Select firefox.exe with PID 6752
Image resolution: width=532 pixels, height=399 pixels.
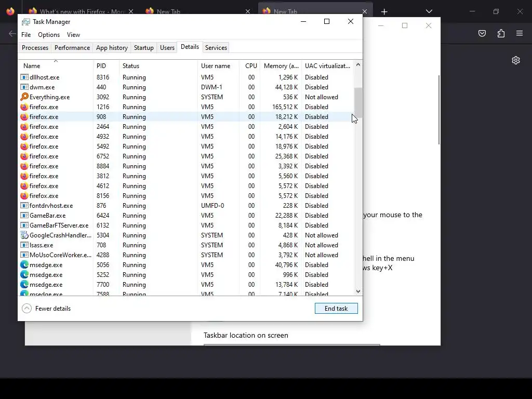click(187, 156)
